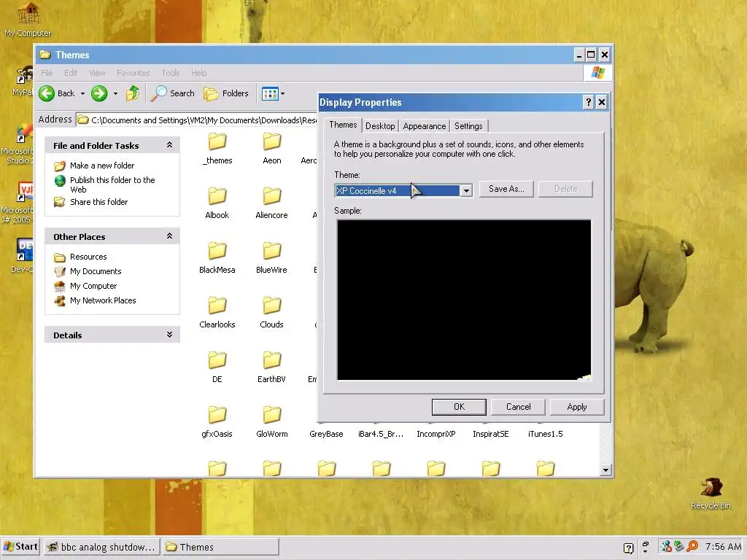Open Forward history dropdown arrow
Viewport: 747px width, 560px height.
pos(115,94)
